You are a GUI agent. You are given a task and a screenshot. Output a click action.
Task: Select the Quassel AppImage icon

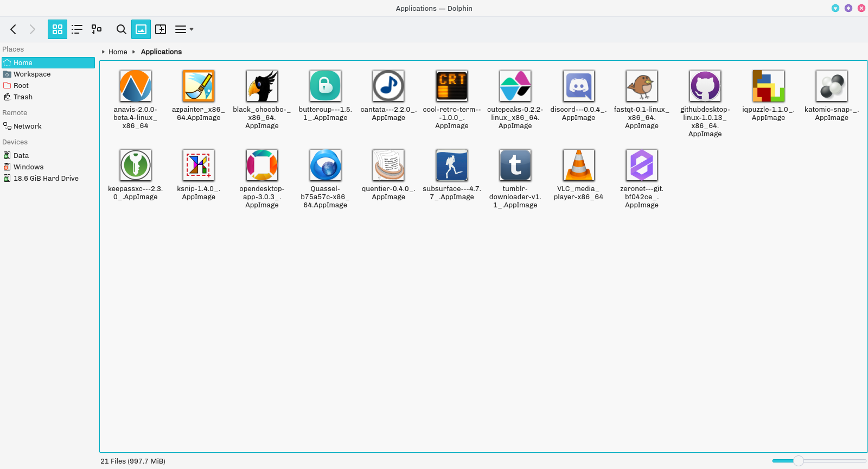tap(325, 165)
